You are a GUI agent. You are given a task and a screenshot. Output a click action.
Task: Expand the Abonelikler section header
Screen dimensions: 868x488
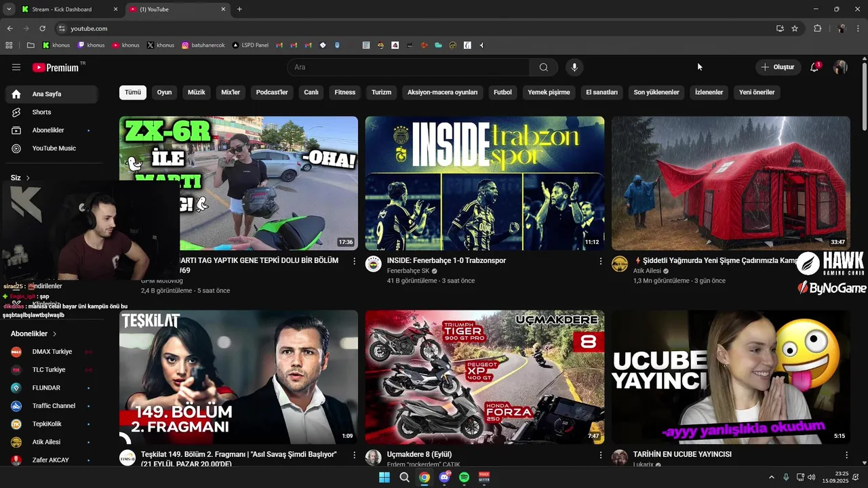pos(34,334)
